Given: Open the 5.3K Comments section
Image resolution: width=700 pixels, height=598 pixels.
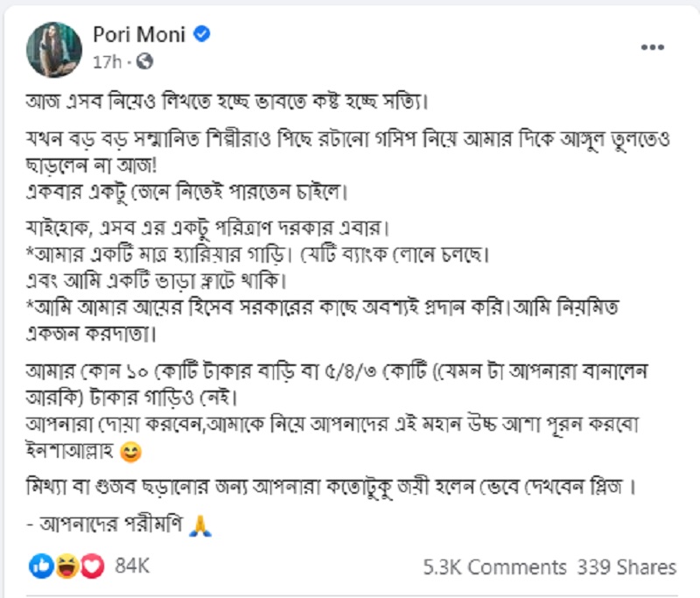Looking at the screenshot, I should tap(494, 567).
